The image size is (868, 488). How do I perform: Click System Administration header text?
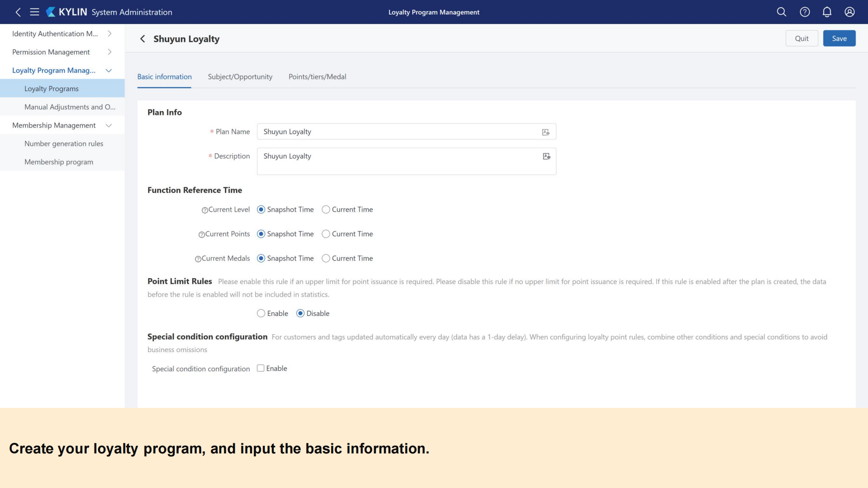point(132,12)
